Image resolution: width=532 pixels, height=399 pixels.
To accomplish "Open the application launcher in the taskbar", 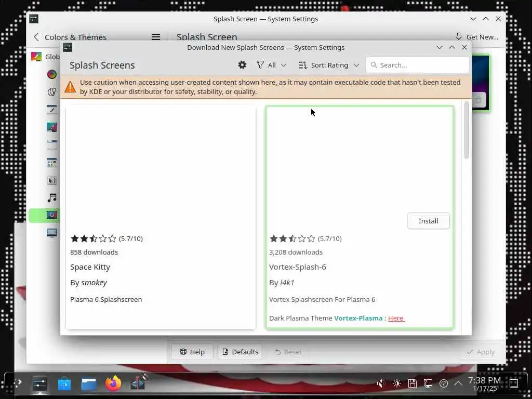I will (x=18, y=383).
